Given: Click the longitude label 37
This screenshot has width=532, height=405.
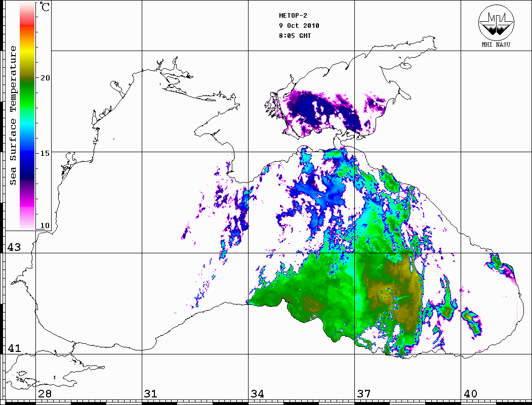Looking at the screenshot, I should 364,394.
